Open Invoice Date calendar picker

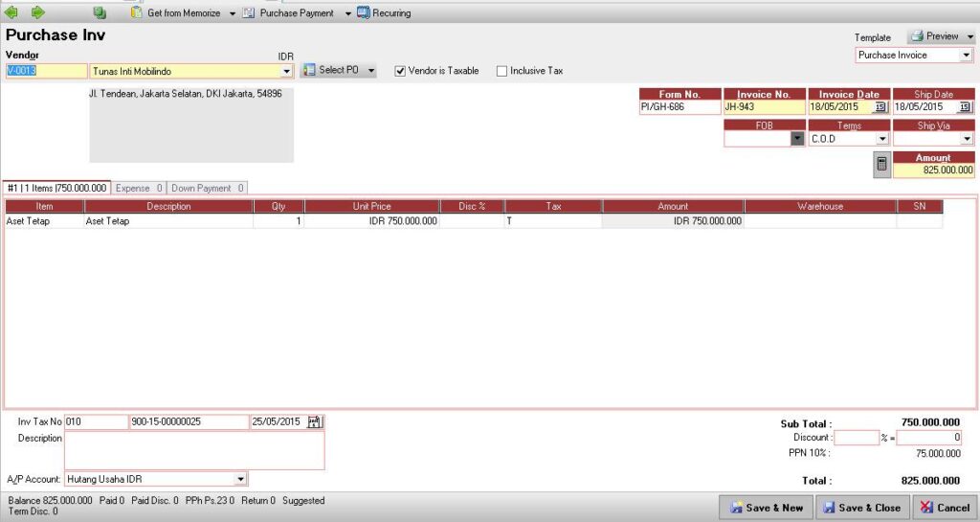[880, 107]
